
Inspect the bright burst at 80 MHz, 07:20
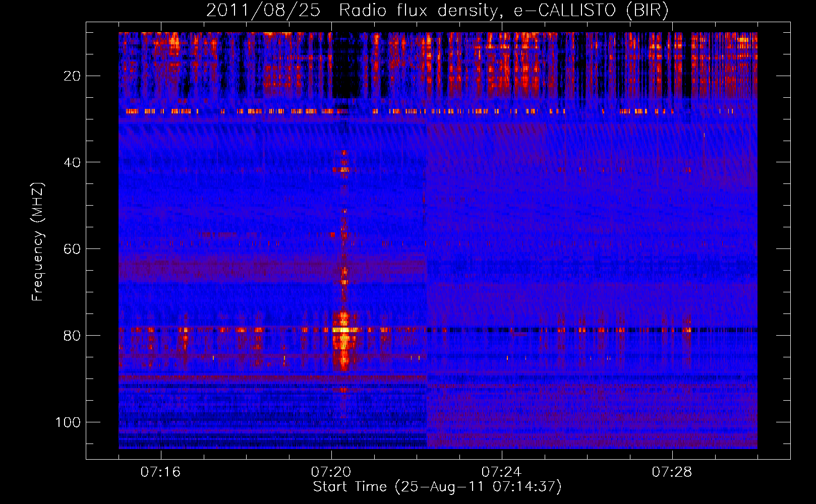click(x=344, y=341)
